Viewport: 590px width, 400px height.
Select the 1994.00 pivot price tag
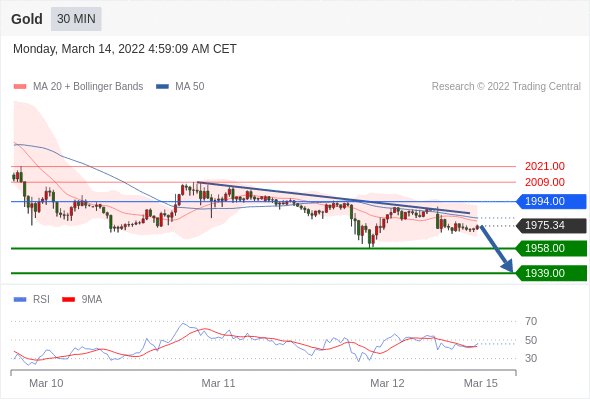point(551,201)
